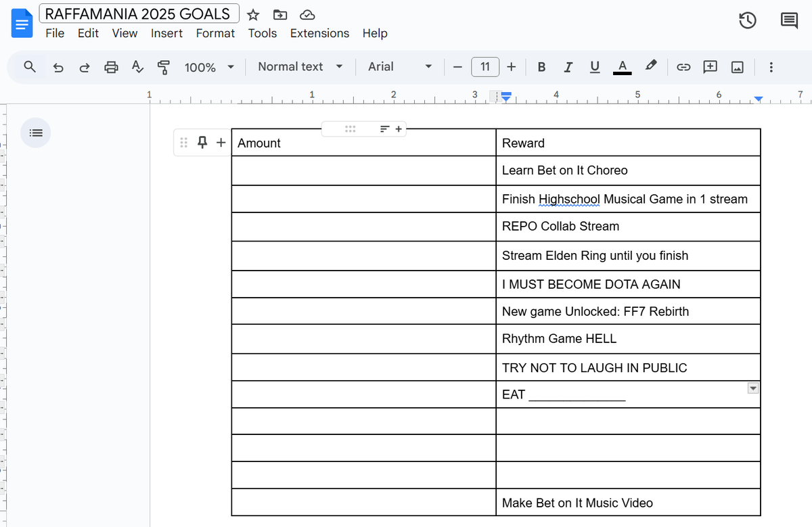Viewport: 812px width, 527px height.
Task: Click the Amount header cell
Action: (x=363, y=143)
